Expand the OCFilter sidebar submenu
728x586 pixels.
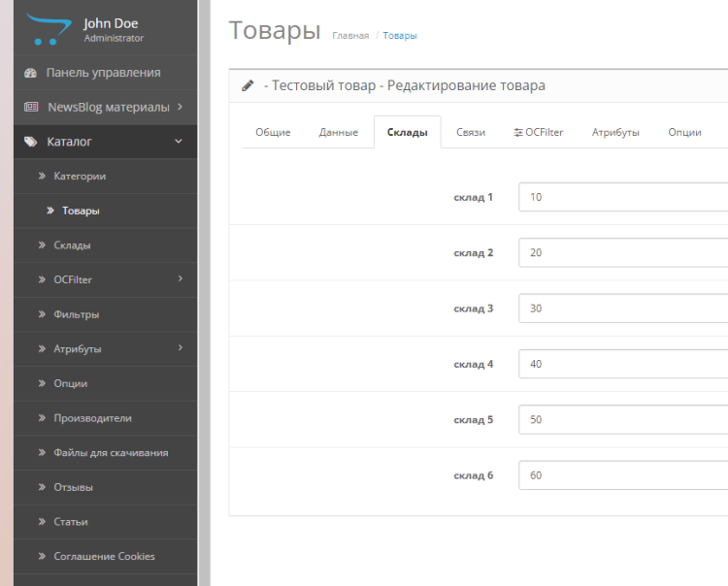point(181,279)
